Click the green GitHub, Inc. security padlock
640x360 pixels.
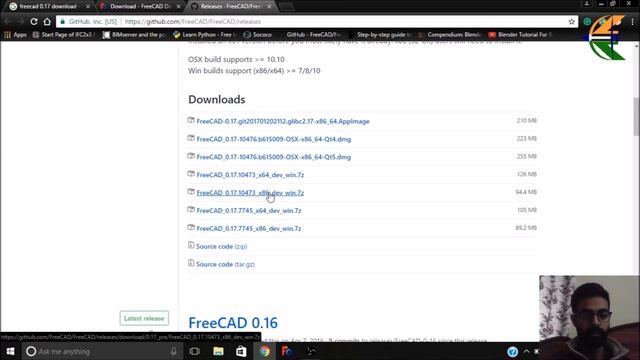click(x=62, y=22)
